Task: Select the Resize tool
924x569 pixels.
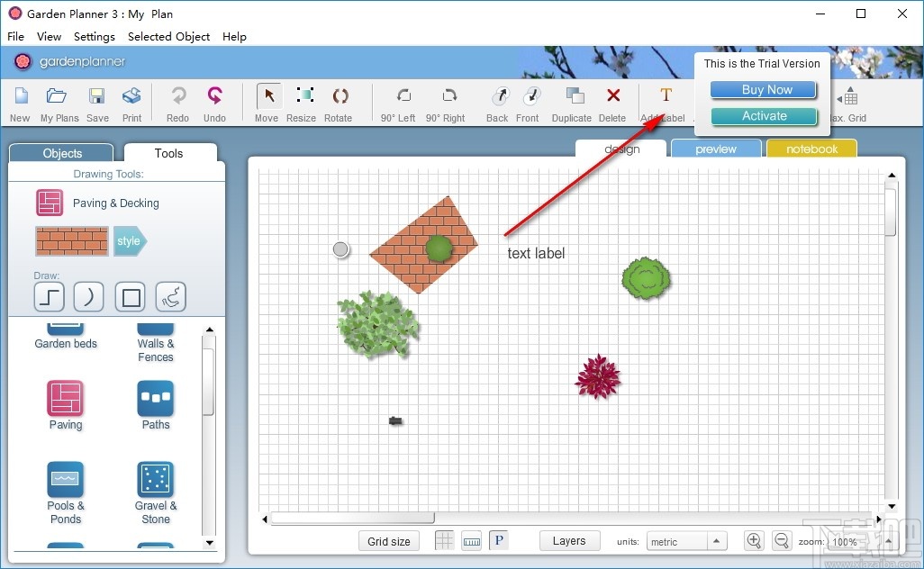Action: [302, 99]
